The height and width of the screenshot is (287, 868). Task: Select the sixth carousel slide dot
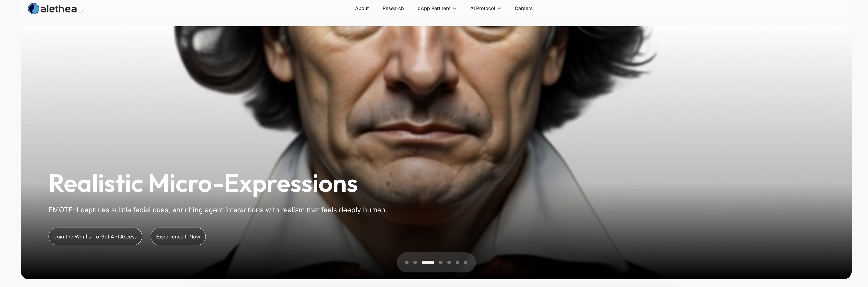[x=457, y=262]
